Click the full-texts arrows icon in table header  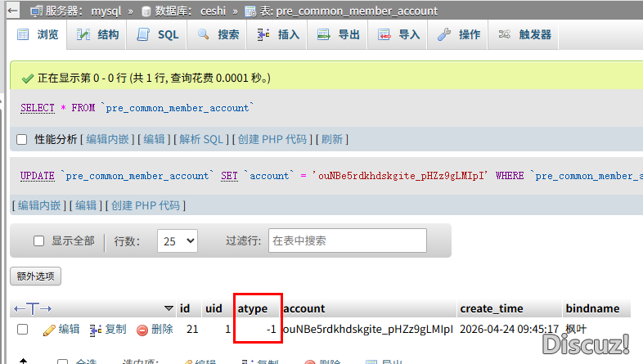pyautogui.click(x=33, y=308)
